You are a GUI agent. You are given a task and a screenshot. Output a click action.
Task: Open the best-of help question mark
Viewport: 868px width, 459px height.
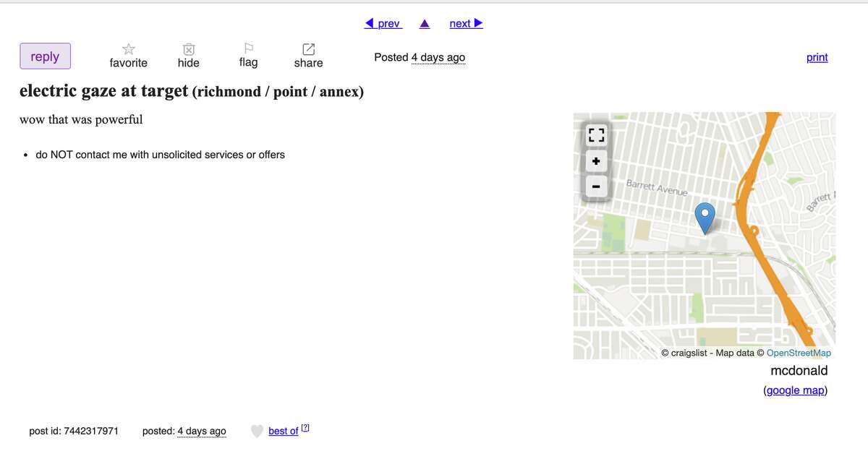305,428
